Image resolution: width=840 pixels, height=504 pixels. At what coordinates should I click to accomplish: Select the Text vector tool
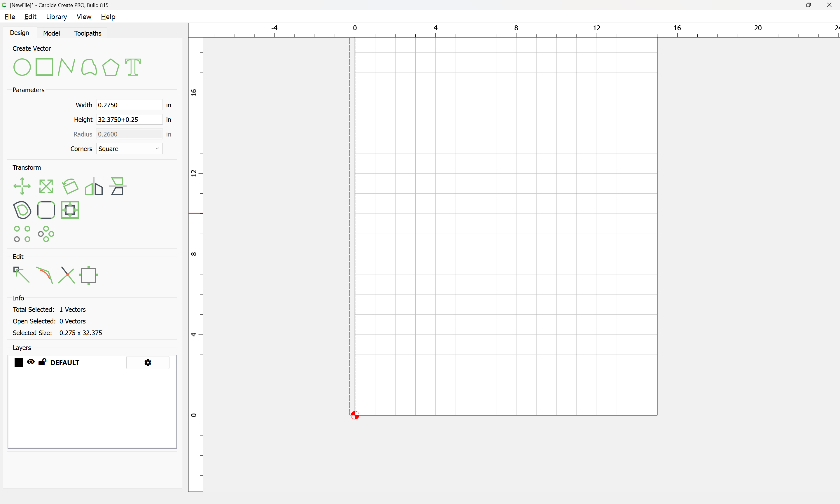point(133,67)
